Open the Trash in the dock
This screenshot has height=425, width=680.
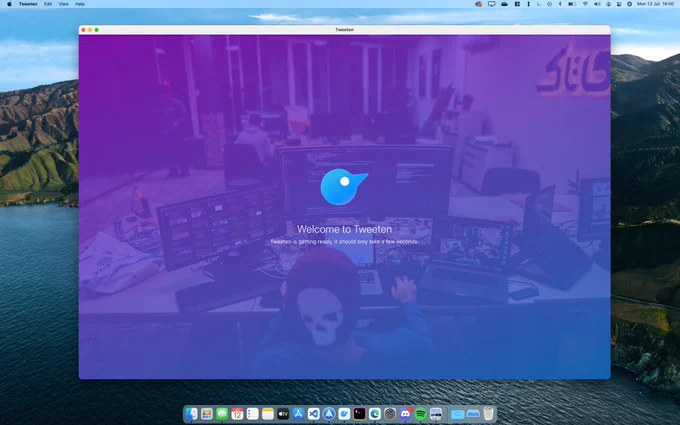(x=489, y=414)
